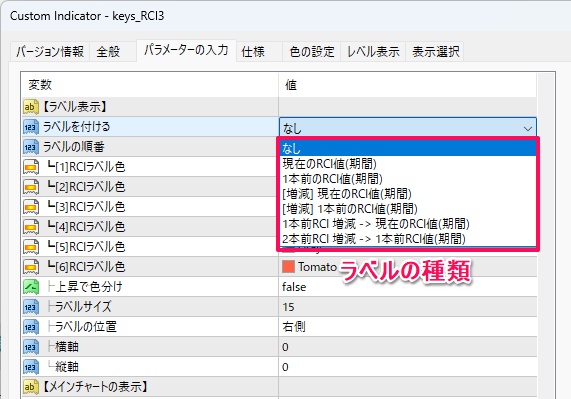Select the ラベルを付ける variable name
The height and width of the screenshot is (399, 571).
pos(76,127)
